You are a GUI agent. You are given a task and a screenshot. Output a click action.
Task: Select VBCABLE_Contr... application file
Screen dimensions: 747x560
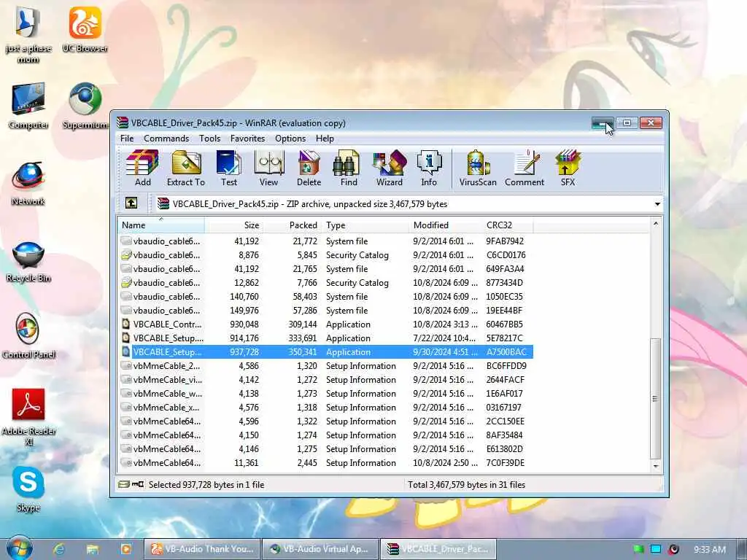point(325,324)
